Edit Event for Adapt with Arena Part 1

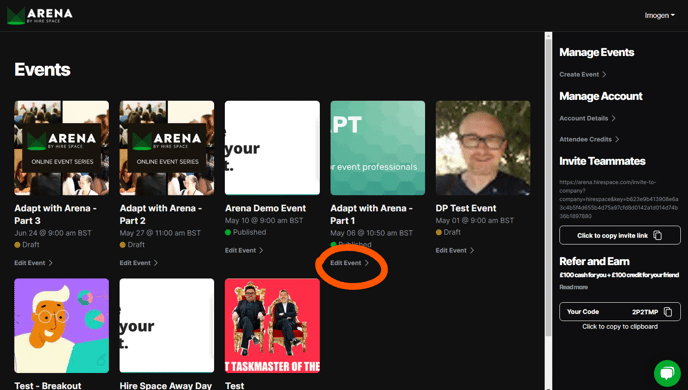[349, 263]
